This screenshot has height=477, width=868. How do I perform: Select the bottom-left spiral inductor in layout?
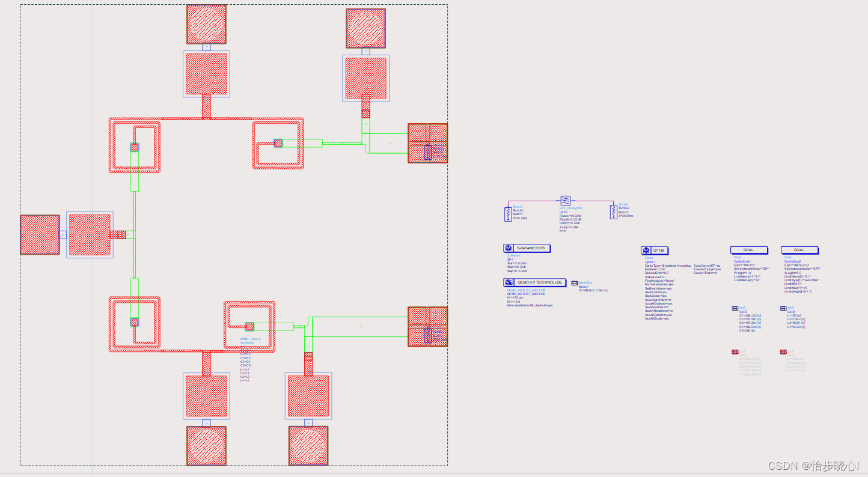point(135,323)
